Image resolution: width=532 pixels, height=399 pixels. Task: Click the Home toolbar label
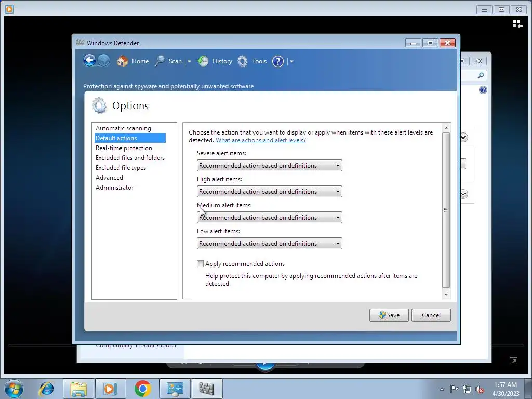pyautogui.click(x=140, y=61)
